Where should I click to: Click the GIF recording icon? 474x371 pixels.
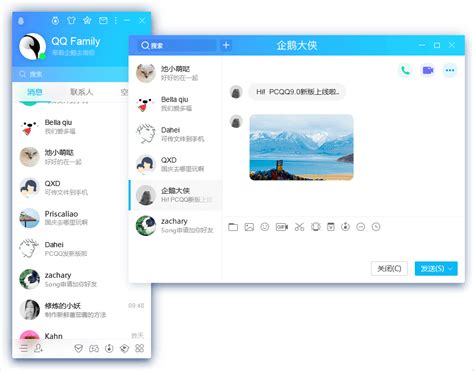(x=282, y=227)
